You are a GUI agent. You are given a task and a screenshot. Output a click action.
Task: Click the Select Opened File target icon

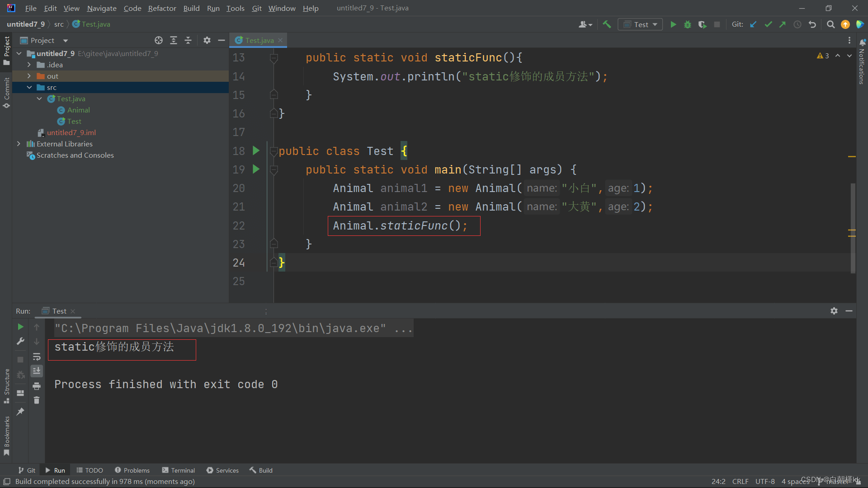[159, 40]
